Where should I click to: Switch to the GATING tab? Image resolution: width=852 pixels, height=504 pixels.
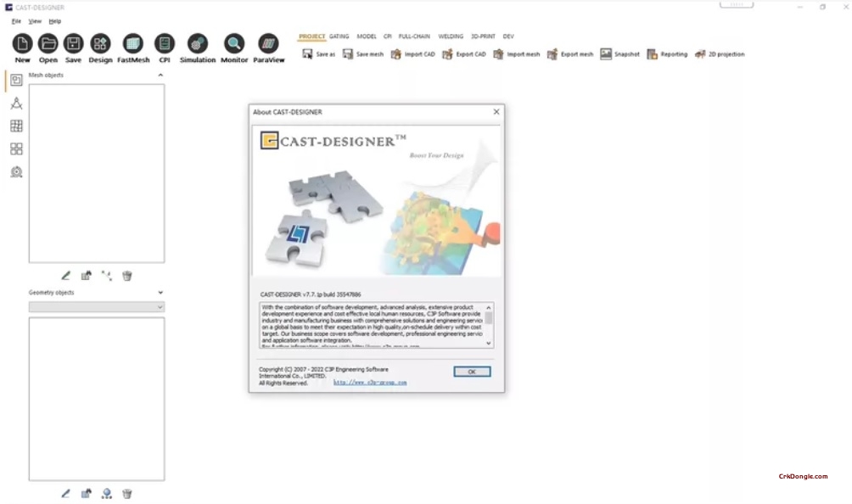click(x=339, y=36)
